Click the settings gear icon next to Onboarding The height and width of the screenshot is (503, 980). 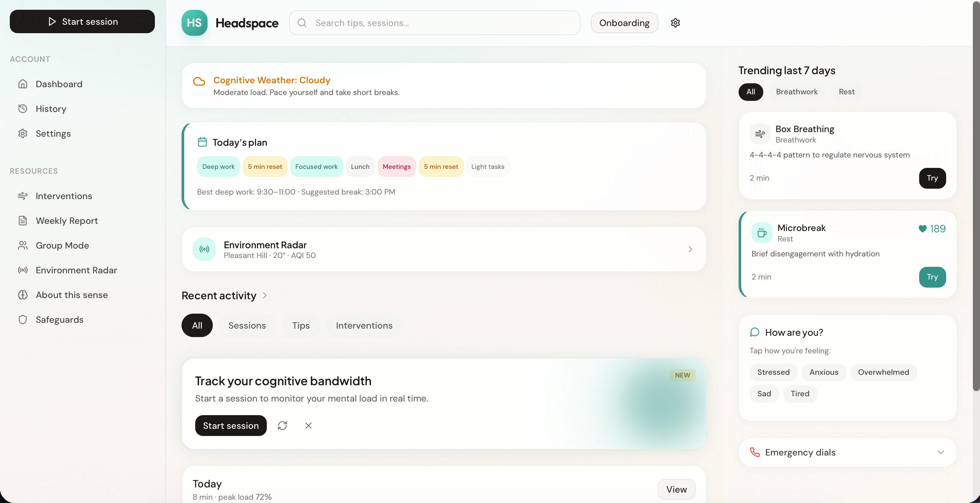[x=675, y=23]
